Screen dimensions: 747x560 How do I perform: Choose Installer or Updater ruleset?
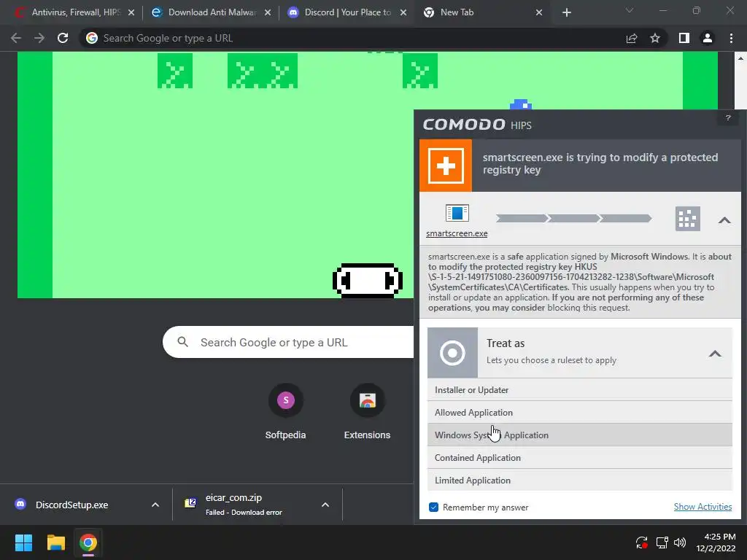pos(580,390)
